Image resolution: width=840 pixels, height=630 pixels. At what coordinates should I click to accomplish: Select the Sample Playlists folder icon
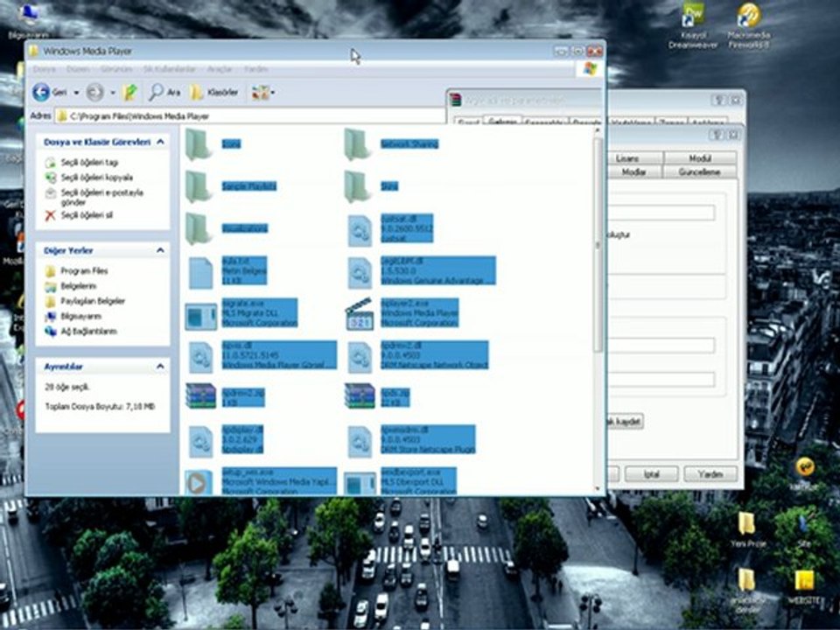click(199, 186)
